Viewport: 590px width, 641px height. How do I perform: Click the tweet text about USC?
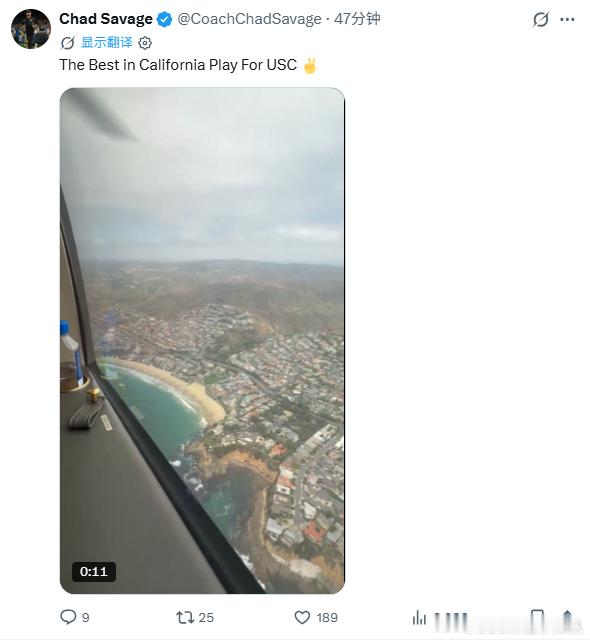[x=178, y=65]
